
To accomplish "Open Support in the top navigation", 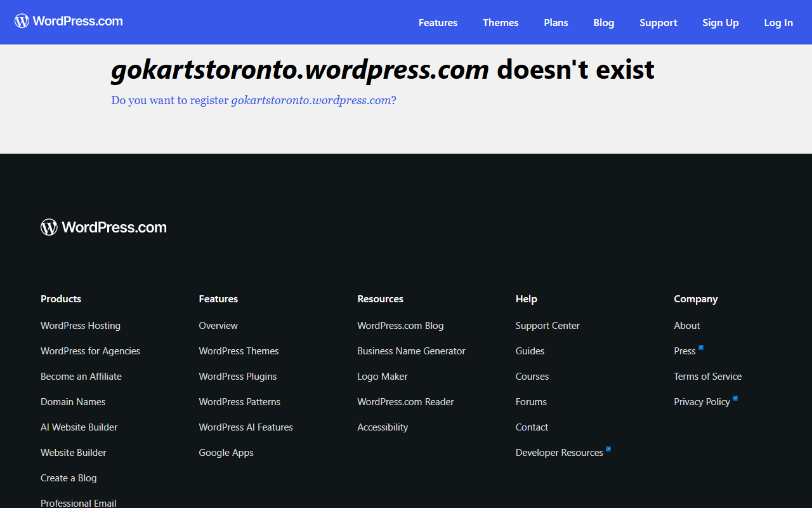I will [x=658, y=22].
